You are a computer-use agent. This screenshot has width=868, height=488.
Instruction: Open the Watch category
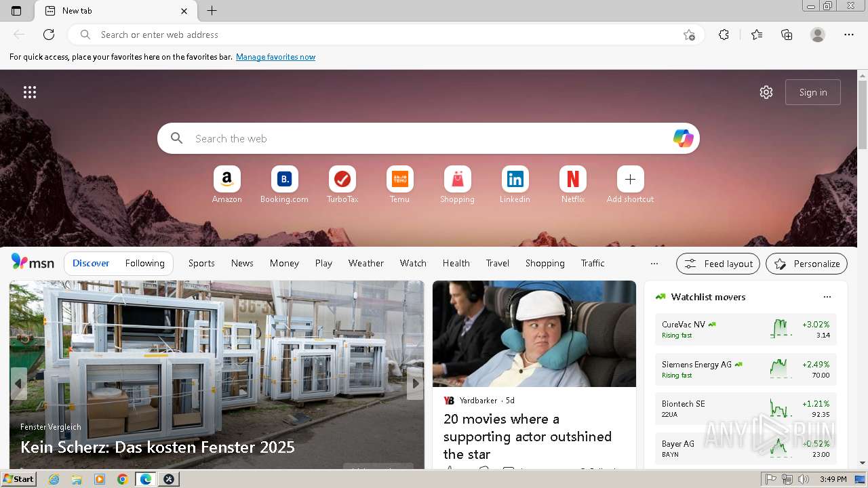pos(413,263)
